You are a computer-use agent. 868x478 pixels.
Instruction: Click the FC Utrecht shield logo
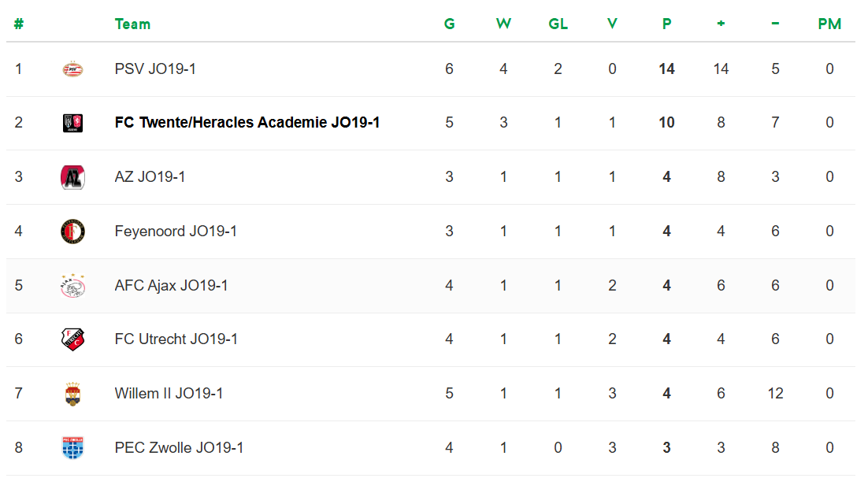click(x=72, y=339)
